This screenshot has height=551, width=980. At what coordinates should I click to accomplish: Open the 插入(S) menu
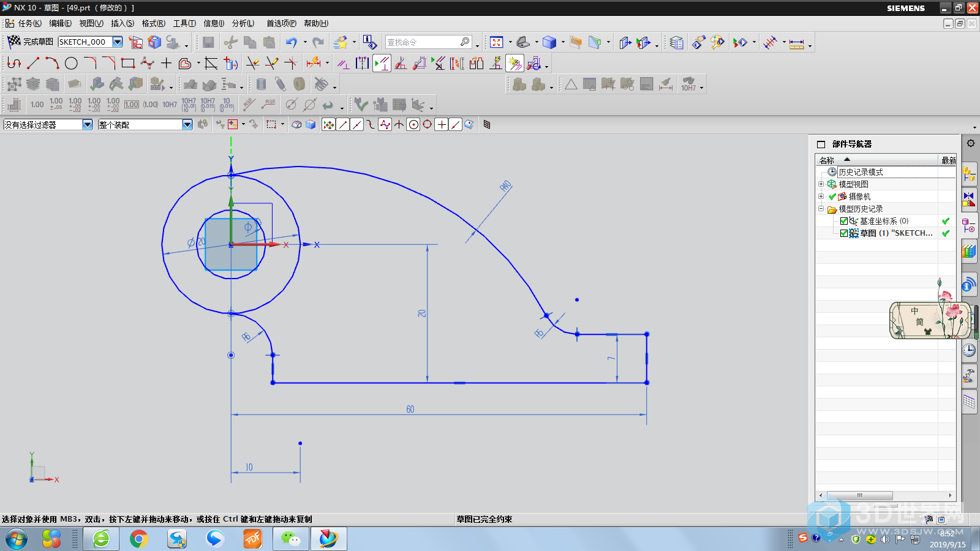(x=123, y=23)
